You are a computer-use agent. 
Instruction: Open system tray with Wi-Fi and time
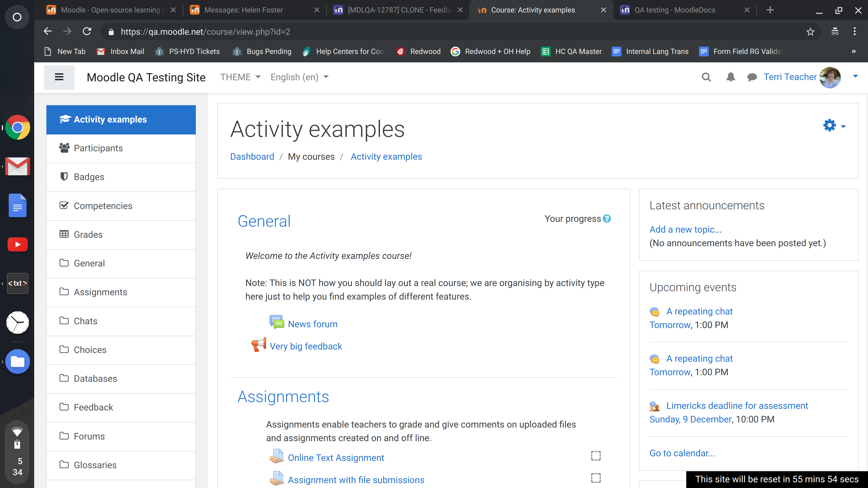17,452
